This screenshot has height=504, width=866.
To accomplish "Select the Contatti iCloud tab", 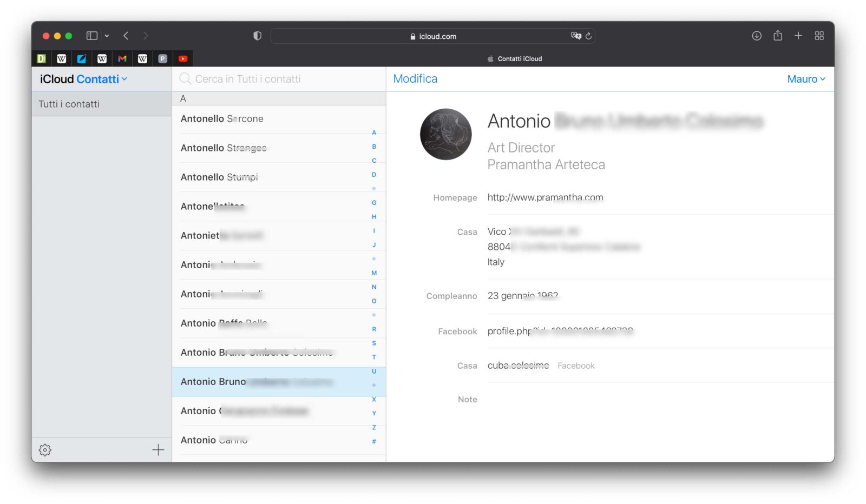I will click(514, 58).
